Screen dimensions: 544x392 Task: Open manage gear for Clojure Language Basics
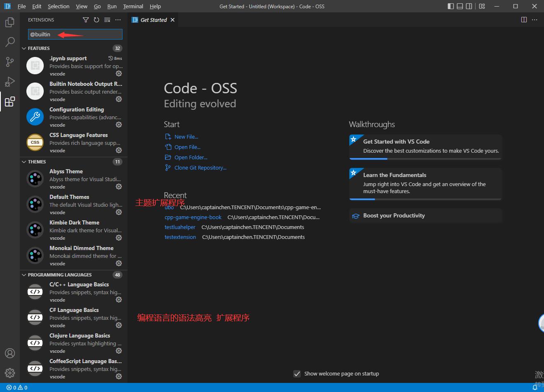point(119,351)
